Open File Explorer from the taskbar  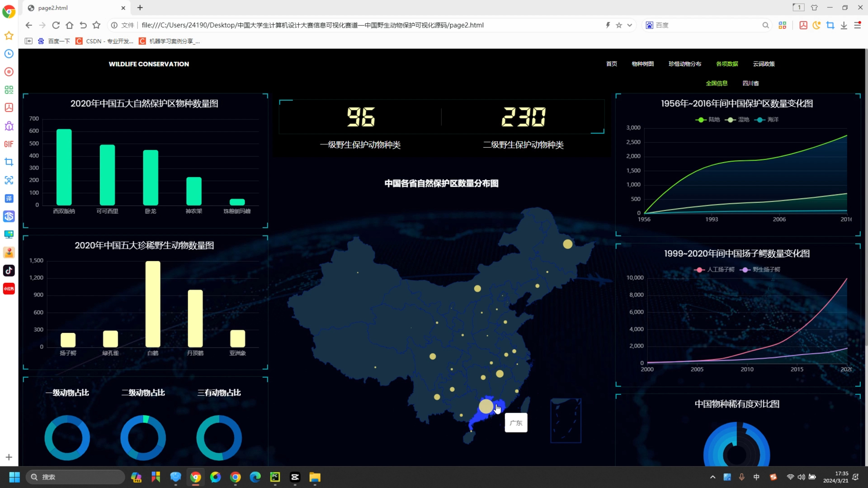tap(315, 477)
